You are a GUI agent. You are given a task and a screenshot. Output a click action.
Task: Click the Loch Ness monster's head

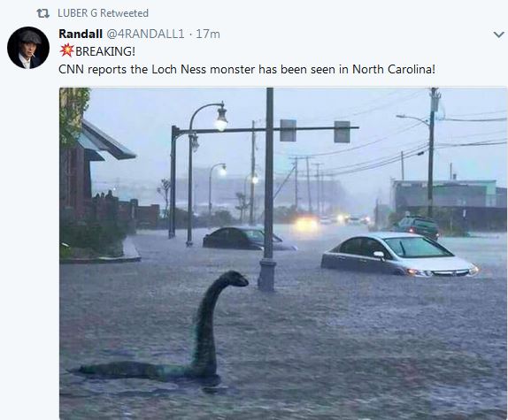(234, 279)
